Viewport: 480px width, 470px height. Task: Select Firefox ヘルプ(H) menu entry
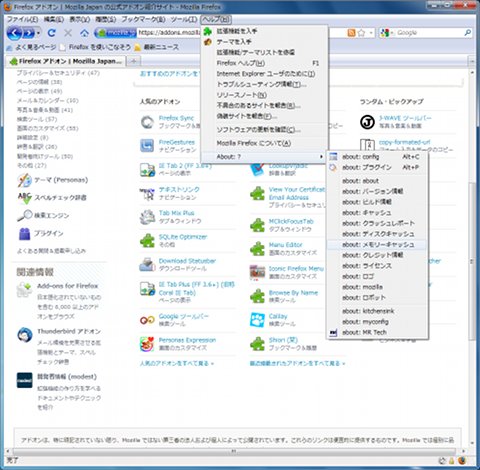coord(264,63)
